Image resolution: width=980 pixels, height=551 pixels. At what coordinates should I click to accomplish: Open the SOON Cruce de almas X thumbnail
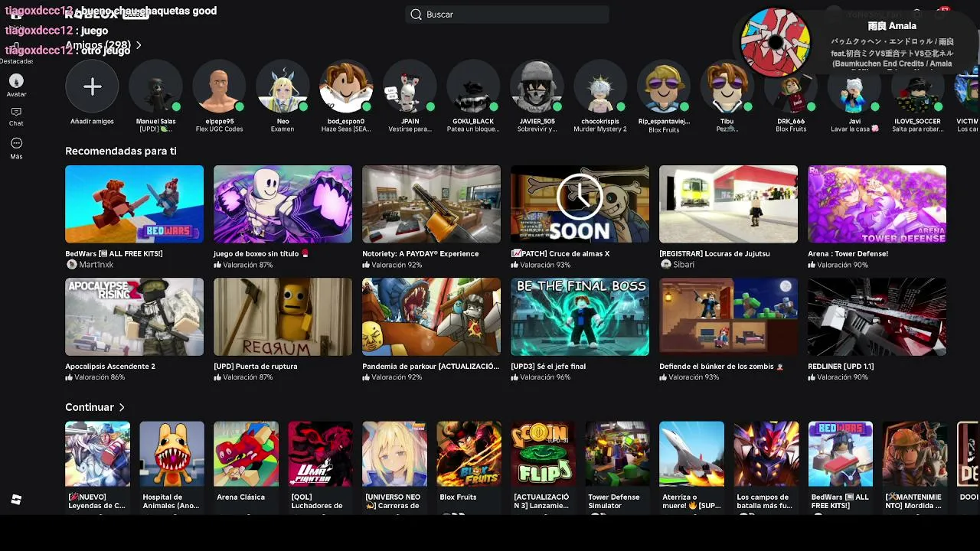click(580, 204)
